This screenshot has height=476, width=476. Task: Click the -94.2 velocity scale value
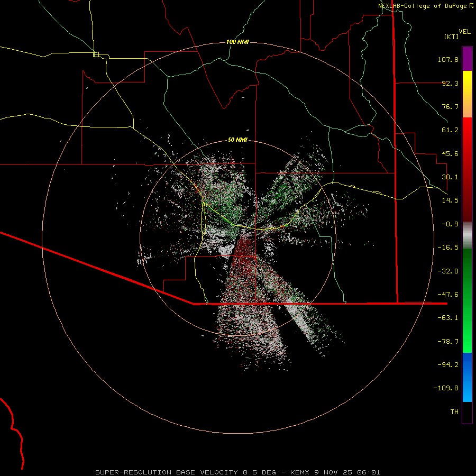pos(448,365)
